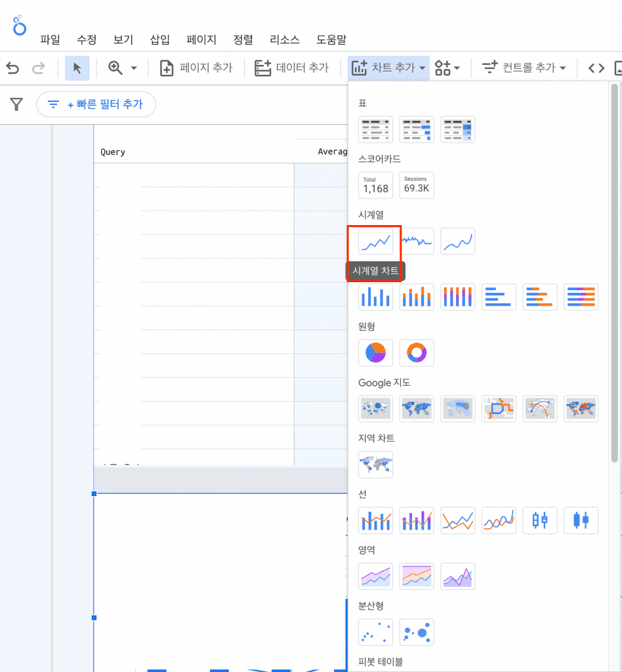Insert a horizontal bar chart

[499, 297]
